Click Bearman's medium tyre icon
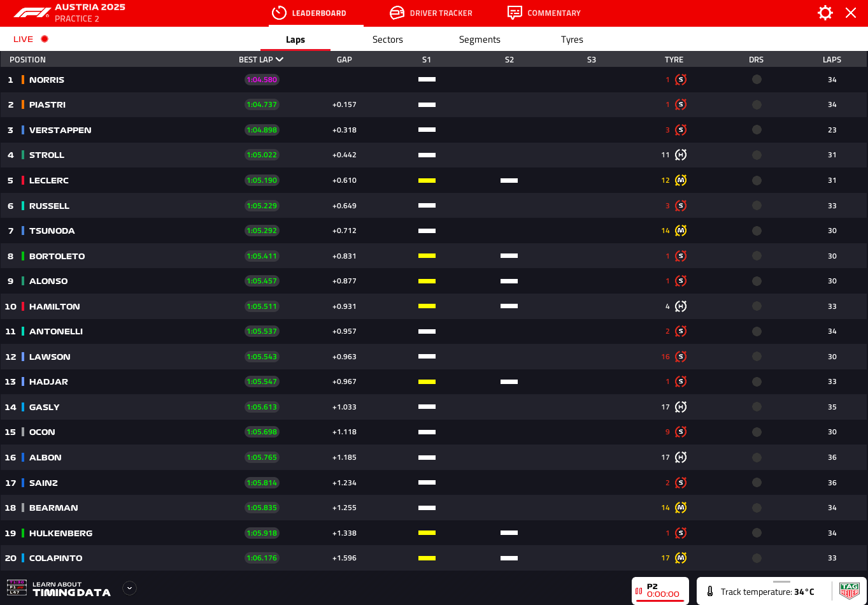 (x=681, y=508)
